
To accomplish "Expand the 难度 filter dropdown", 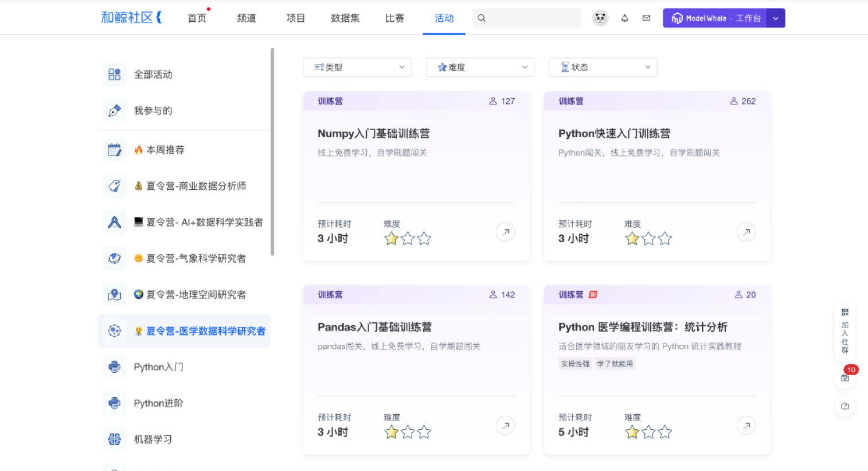I will [x=480, y=67].
